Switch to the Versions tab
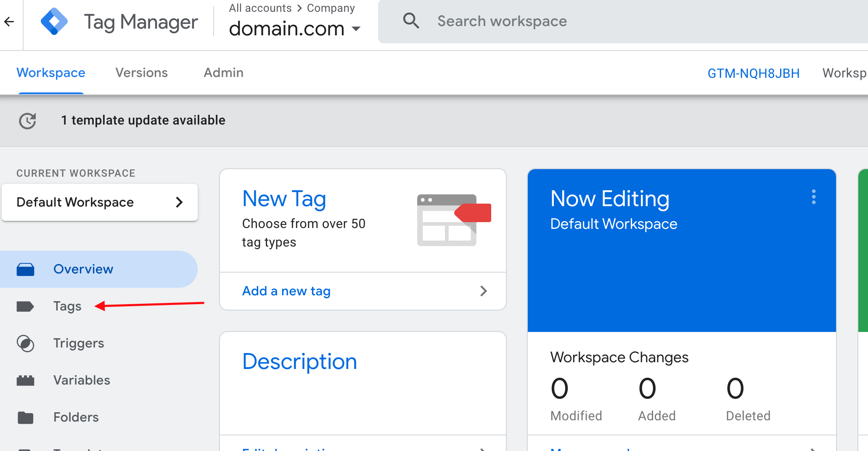This screenshot has height=451, width=868. [x=142, y=73]
